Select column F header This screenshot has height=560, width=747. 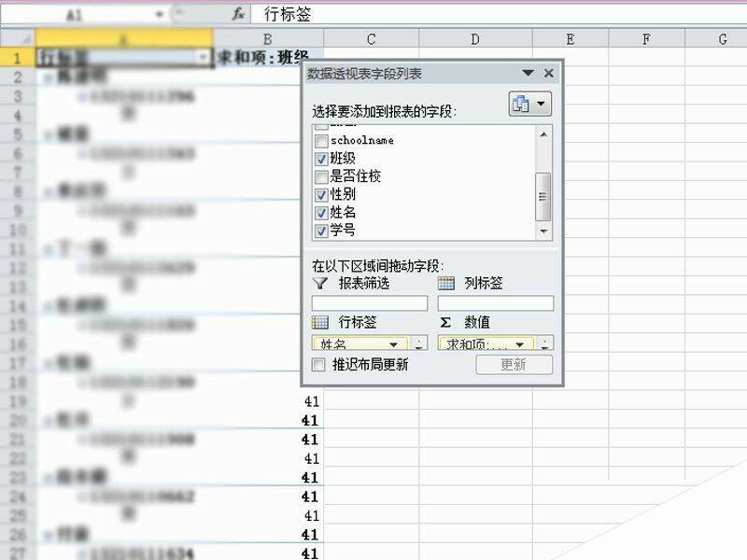tap(646, 39)
